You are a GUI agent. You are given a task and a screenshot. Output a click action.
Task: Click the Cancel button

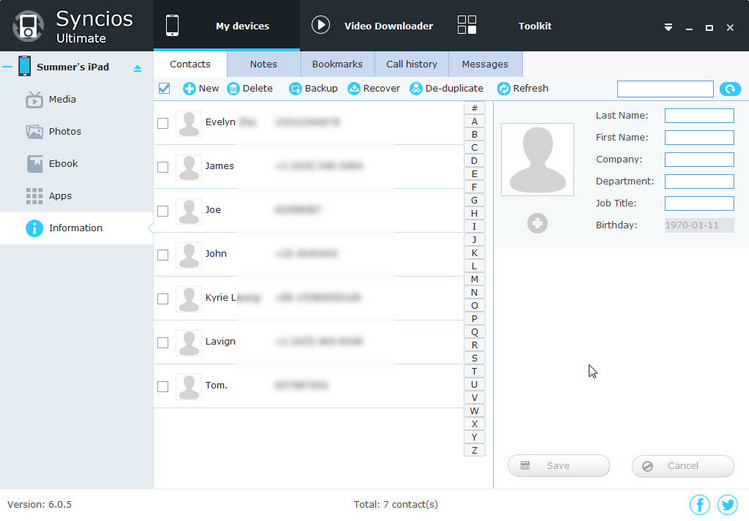[683, 466]
